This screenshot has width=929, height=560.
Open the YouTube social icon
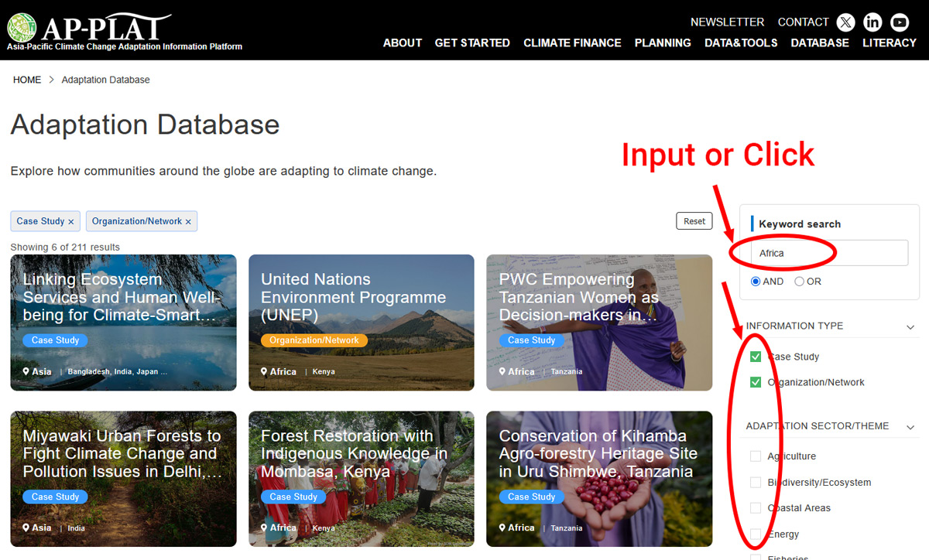pos(900,22)
